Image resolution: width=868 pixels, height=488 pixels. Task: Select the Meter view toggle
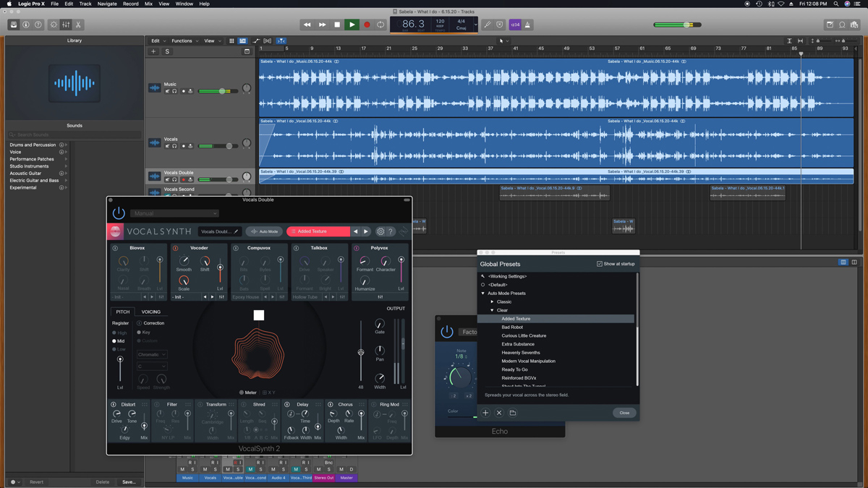(247, 393)
